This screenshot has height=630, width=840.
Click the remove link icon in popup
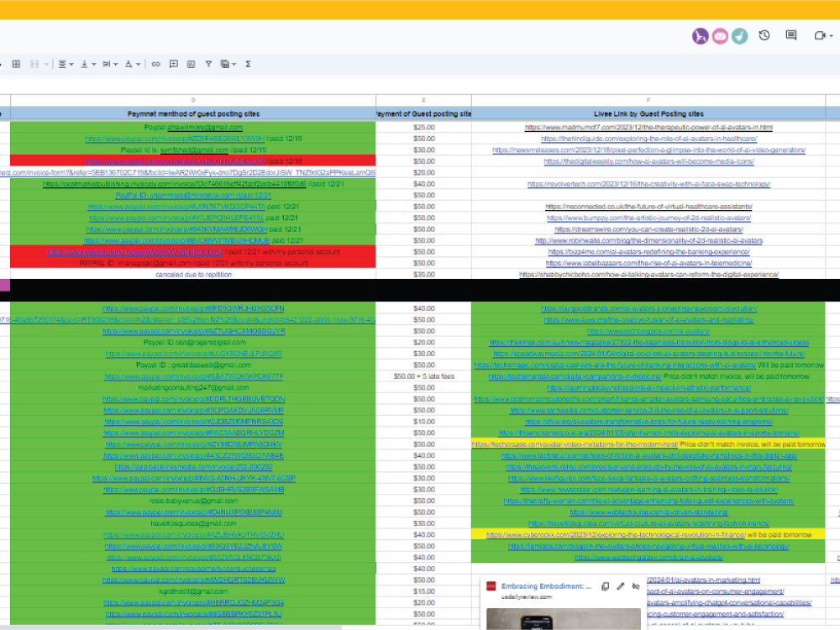tap(636, 586)
